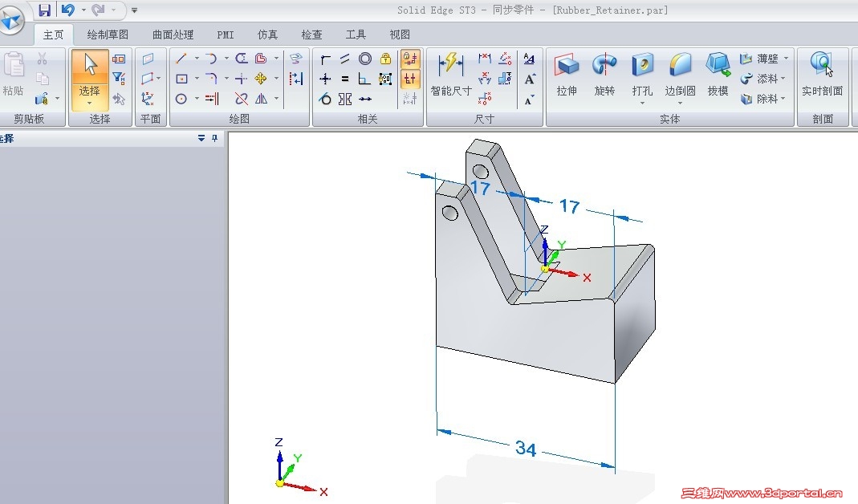Activate the 智能尺寸 Smart Dimension tool
858x504 pixels.
[x=451, y=75]
